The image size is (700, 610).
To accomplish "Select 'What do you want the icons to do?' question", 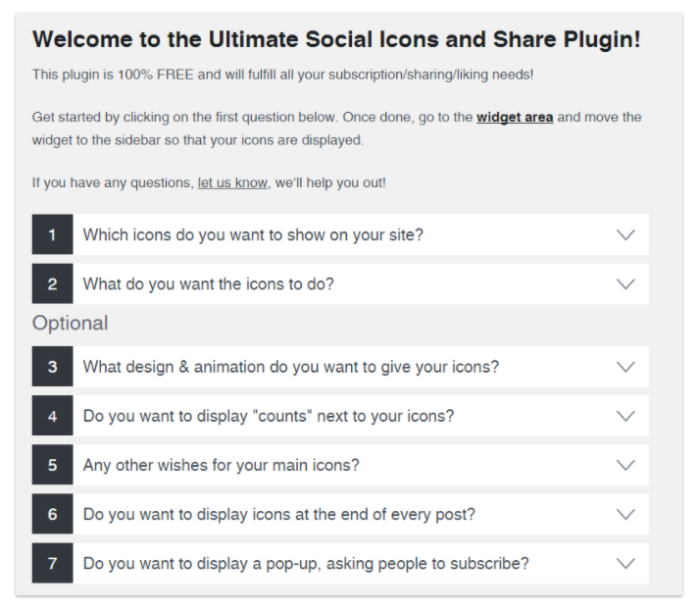I will pyautogui.click(x=208, y=284).
